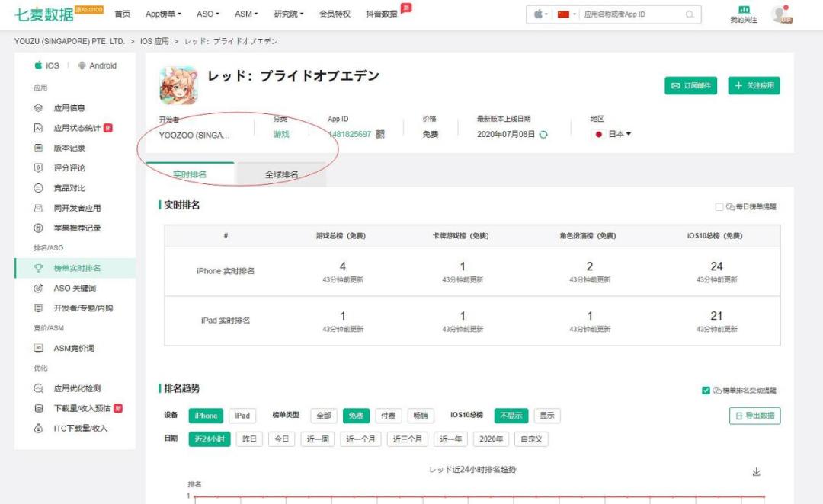Go to 首页 in the top navigation
Screen dimensions: 823x504
point(122,14)
